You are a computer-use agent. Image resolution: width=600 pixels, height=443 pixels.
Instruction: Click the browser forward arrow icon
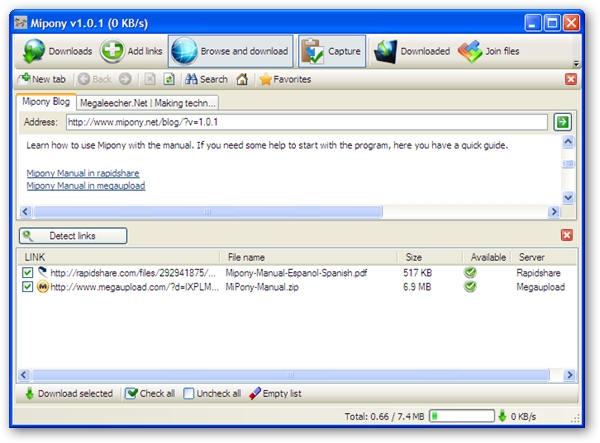[x=125, y=79]
